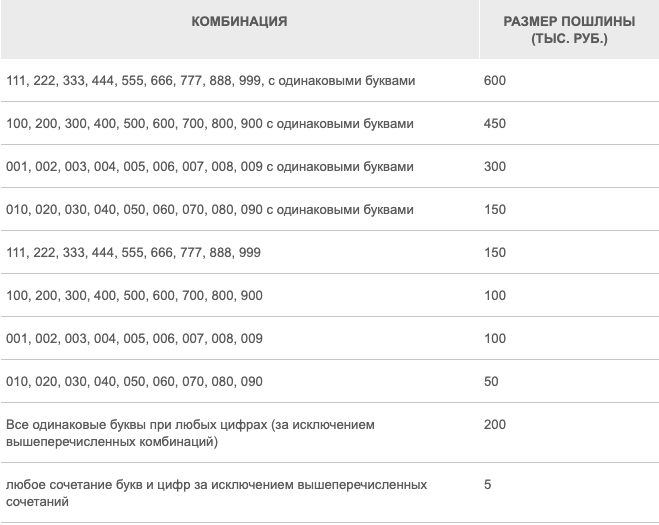Click the КОМБИНАЦИЯ column header
The image size is (659, 525).
coord(239,21)
